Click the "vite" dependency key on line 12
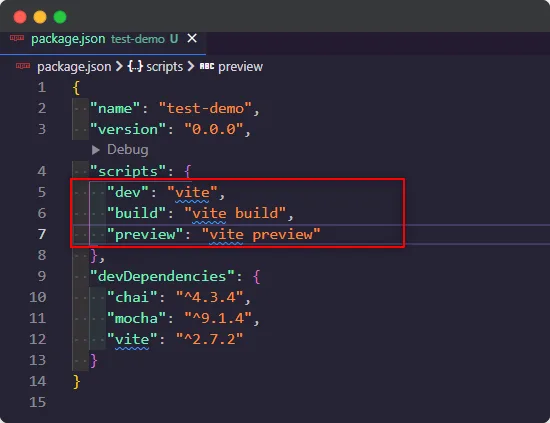The image size is (550, 423). (x=132, y=339)
